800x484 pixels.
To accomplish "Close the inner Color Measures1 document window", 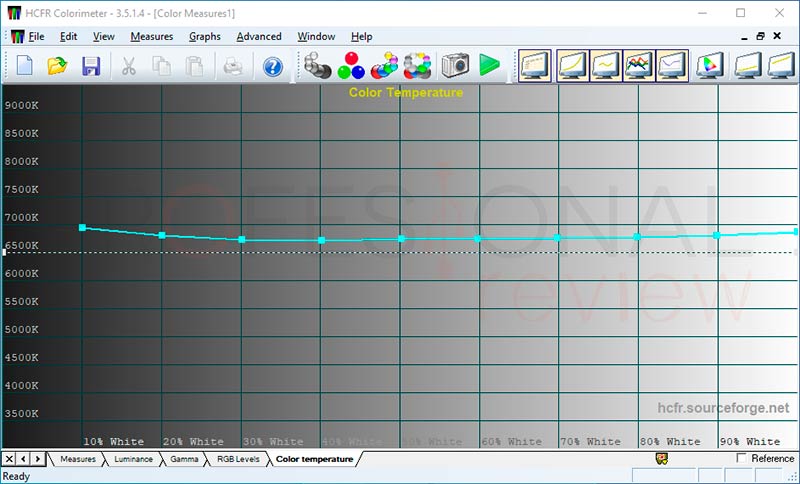I will pyautogui.click(x=777, y=36).
